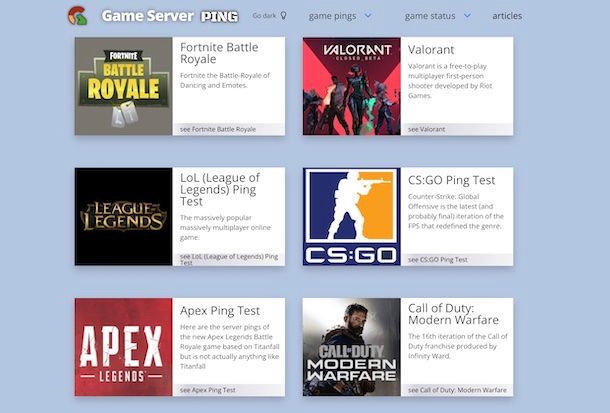This screenshot has height=413, width=610.
Task: Expand the game status dropdown chevron
Action: coord(468,16)
